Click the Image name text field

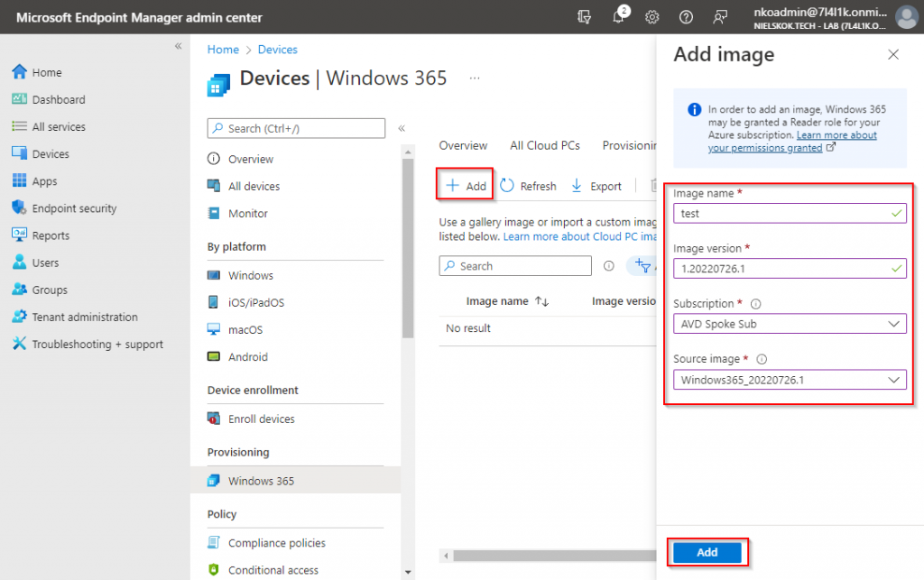(790, 213)
